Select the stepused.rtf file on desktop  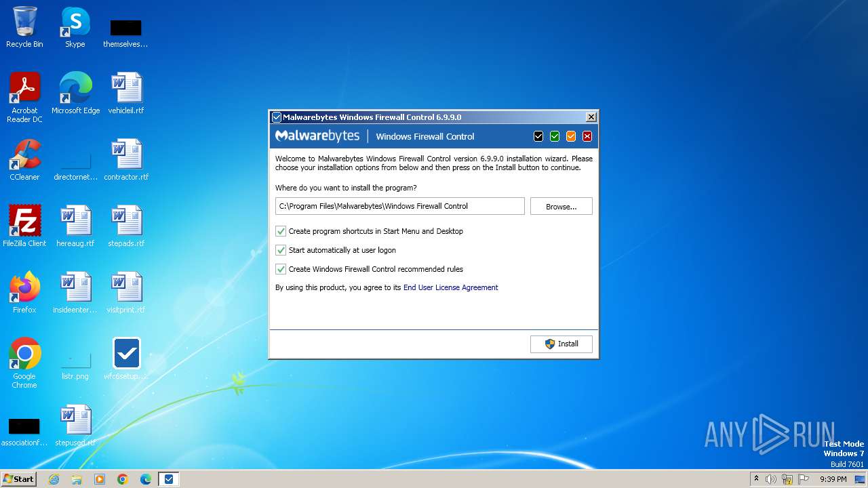point(75,426)
